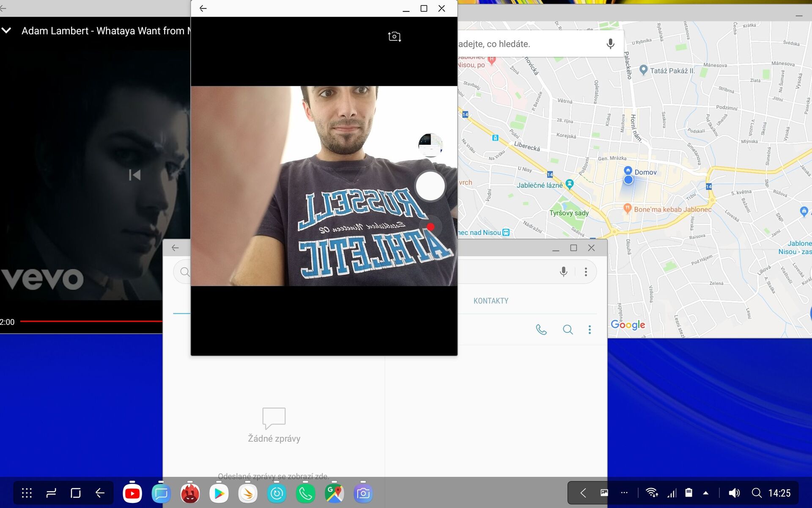
Task: Open Google Play Store from the taskbar
Action: (x=219, y=493)
